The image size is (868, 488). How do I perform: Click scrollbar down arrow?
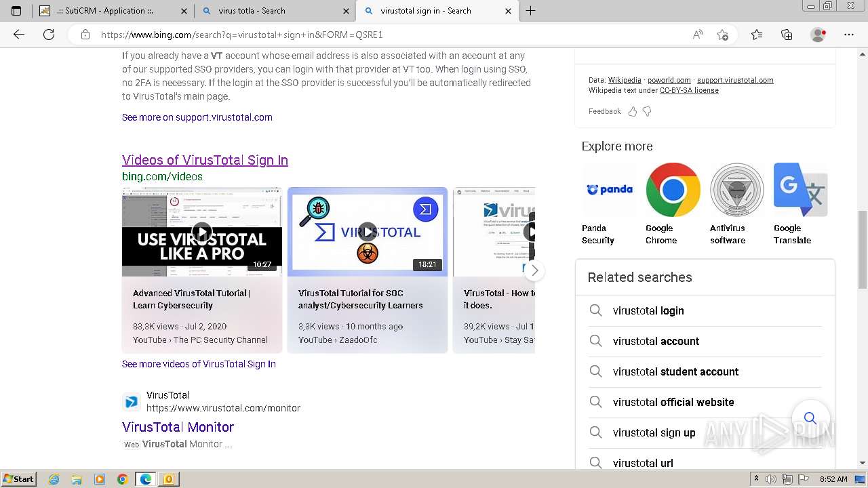point(863,464)
